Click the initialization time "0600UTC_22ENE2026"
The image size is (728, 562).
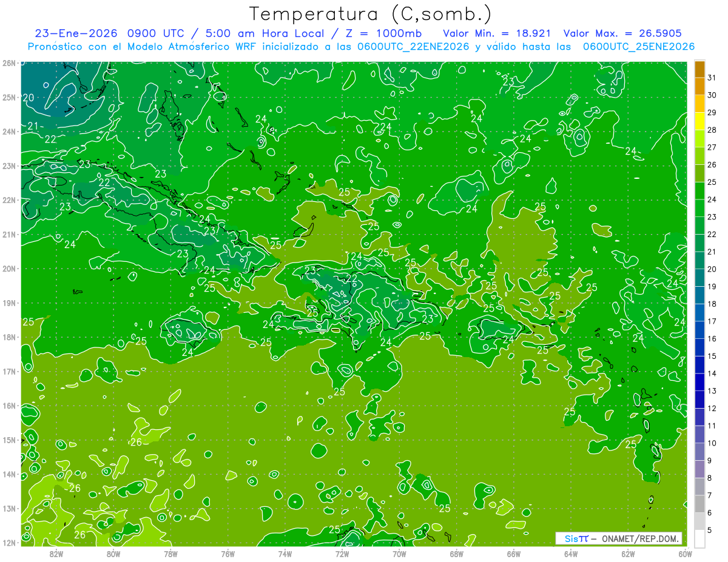[x=413, y=47]
